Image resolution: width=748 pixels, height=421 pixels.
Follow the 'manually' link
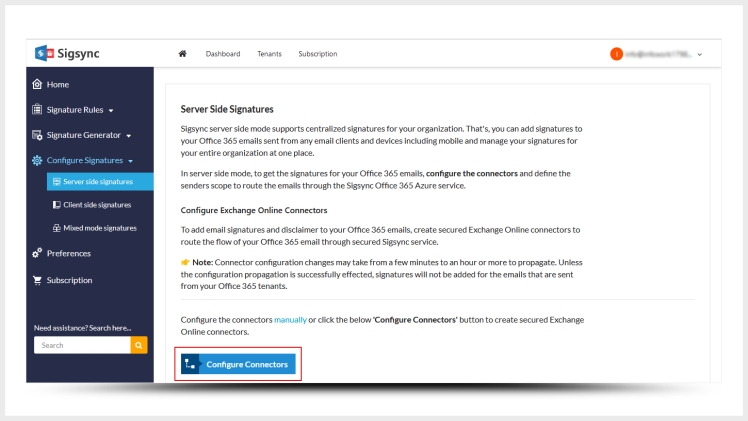pyautogui.click(x=290, y=319)
